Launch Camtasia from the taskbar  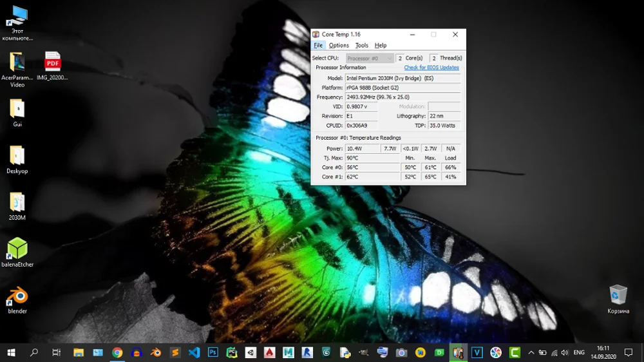[515, 352]
